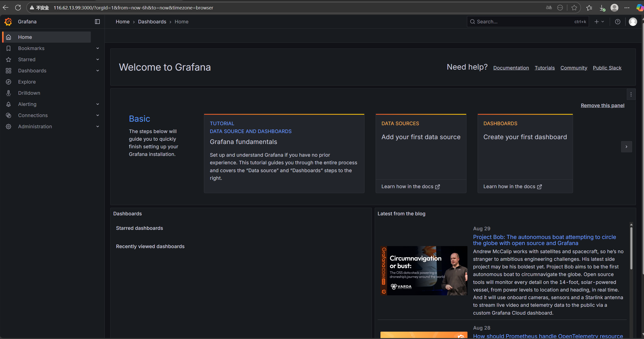Select Home in the sidebar menu
Viewport: 644px width, 339px height.
(x=46, y=37)
